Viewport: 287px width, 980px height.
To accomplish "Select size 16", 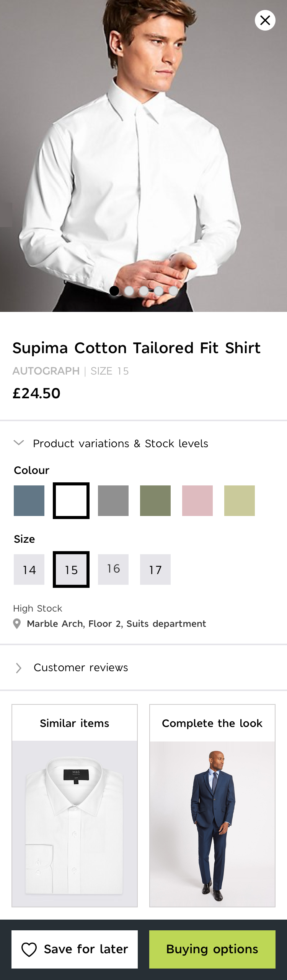I will click(113, 570).
